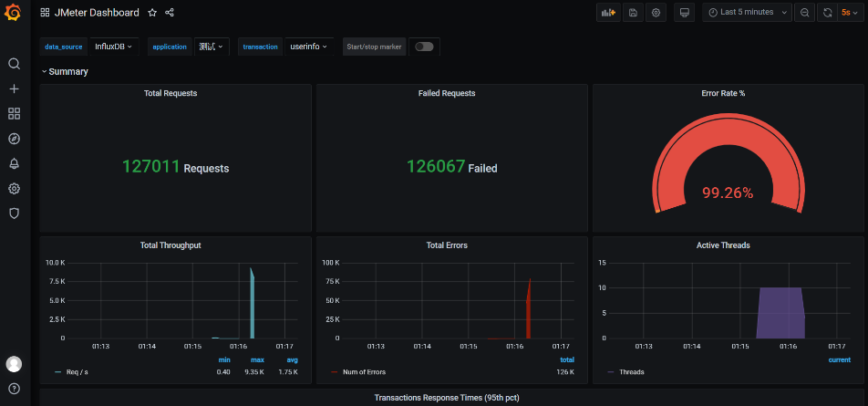Open the Failed Requests panel title menu

[447, 93]
